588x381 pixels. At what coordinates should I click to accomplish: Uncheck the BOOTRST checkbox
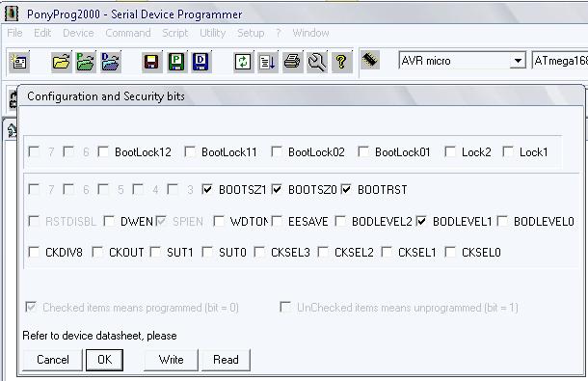pos(346,189)
